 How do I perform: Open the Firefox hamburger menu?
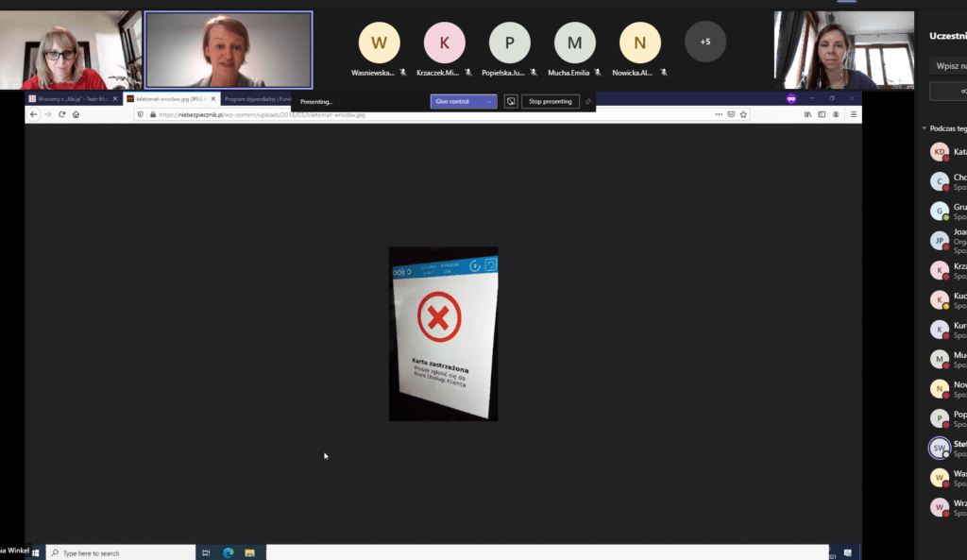pos(854,114)
